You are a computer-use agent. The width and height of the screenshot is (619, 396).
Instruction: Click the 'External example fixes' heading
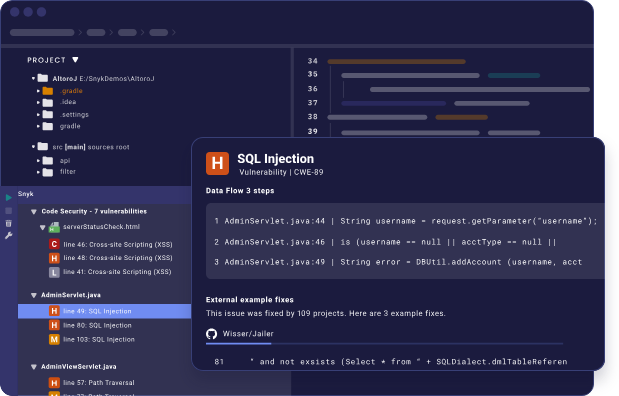pos(249,300)
